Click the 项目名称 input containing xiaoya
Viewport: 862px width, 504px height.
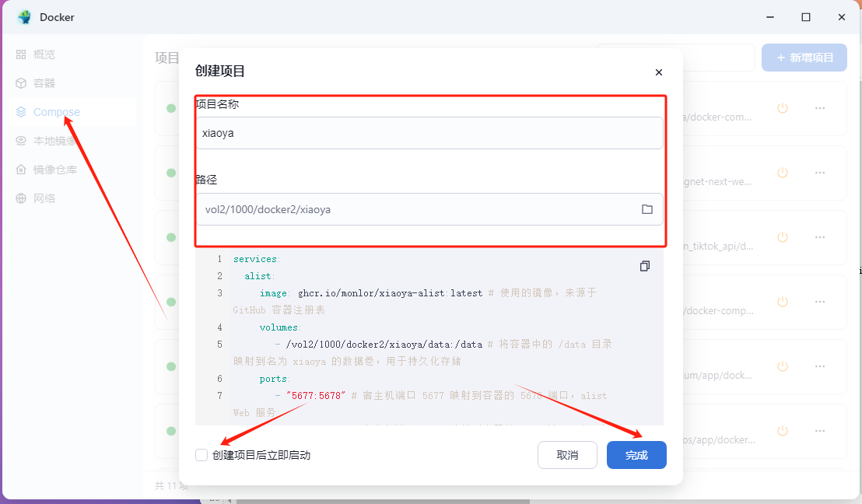pos(429,133)
